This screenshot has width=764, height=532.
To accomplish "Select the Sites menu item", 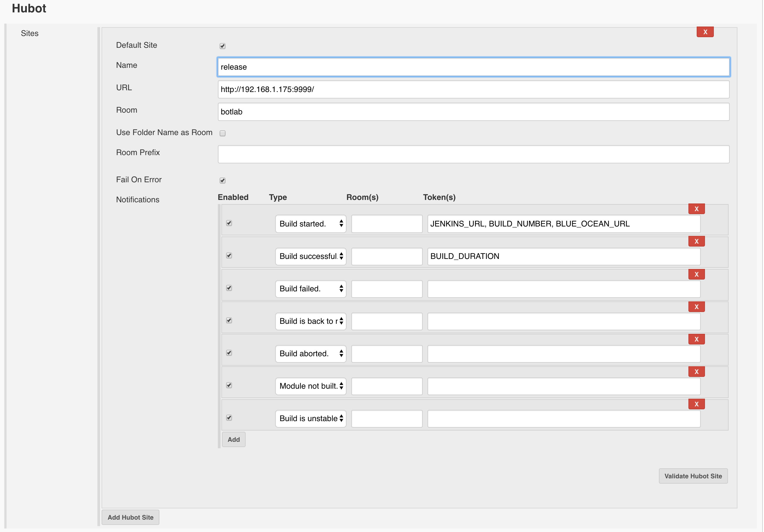I will tap(30, 33).
